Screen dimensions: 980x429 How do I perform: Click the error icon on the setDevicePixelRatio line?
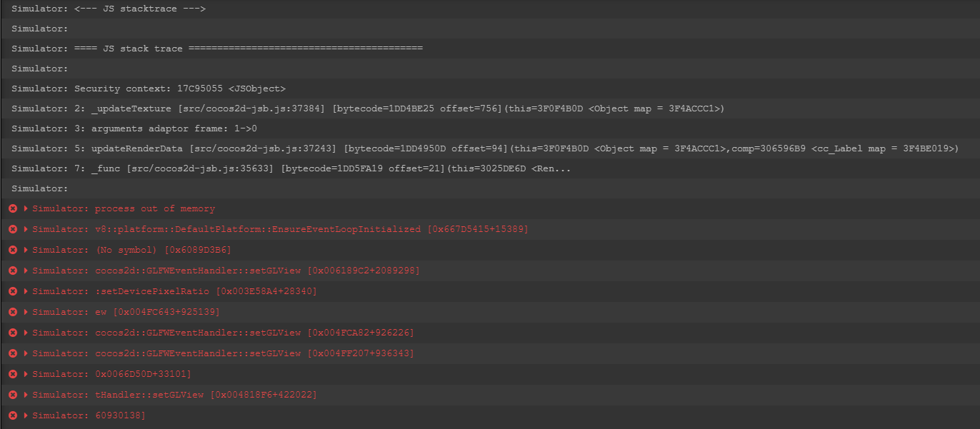click(x=12, y=291)
